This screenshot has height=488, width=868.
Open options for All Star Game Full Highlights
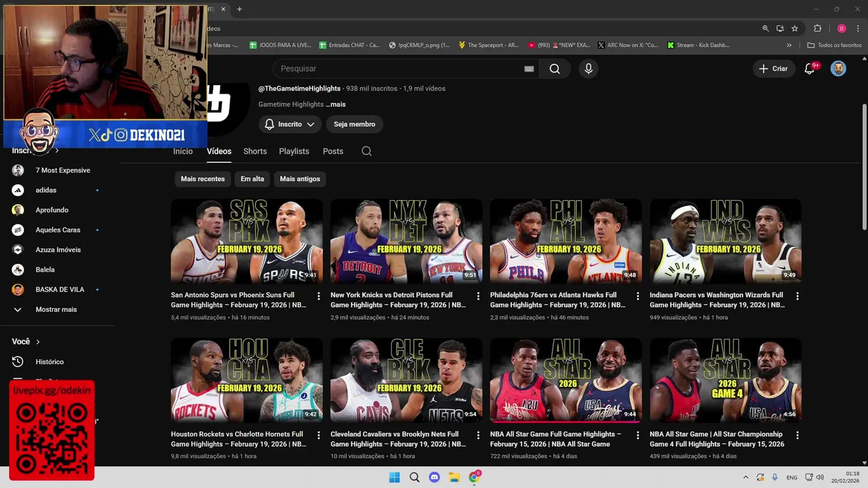coord(637,435)
